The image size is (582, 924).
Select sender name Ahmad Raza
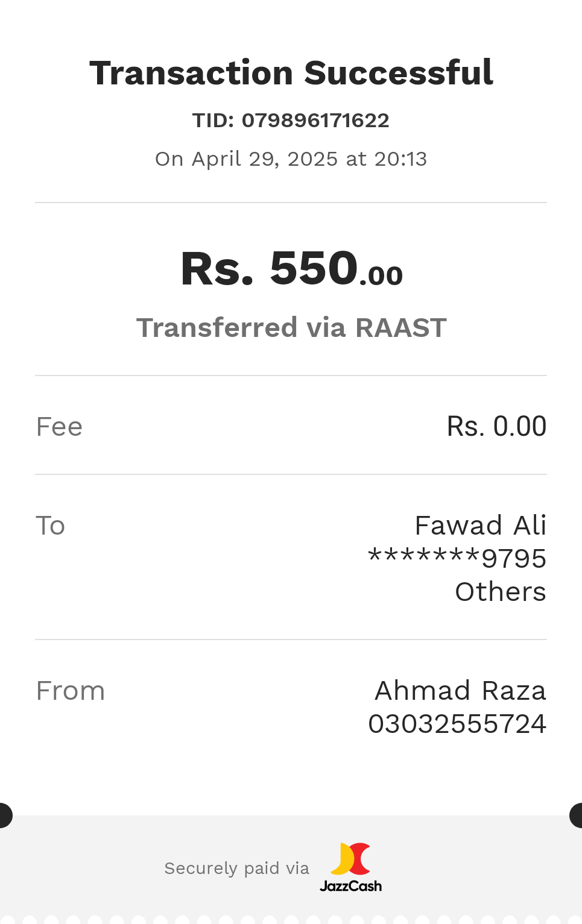click(x=461, y=691)
